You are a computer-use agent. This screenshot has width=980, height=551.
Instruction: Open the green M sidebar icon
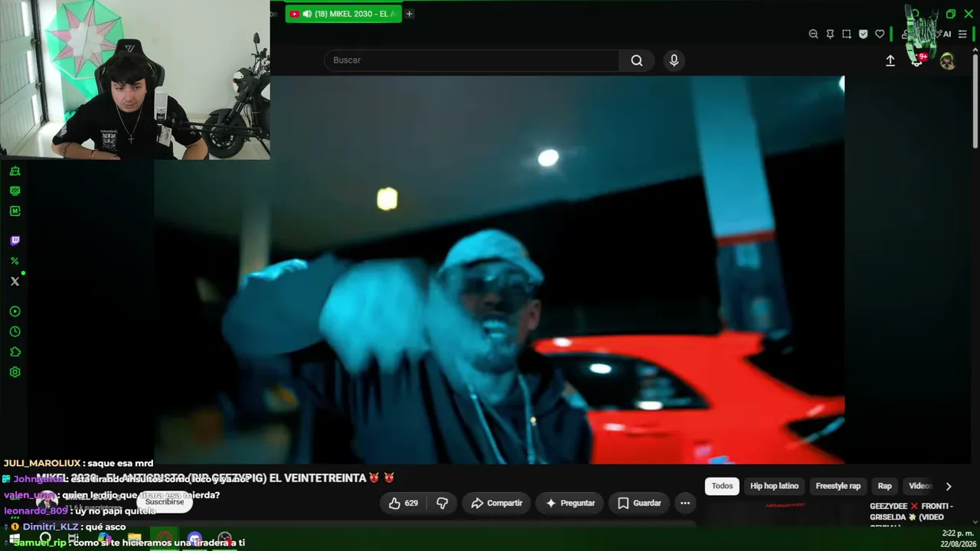pyautogui.click(x=15, y=210)
